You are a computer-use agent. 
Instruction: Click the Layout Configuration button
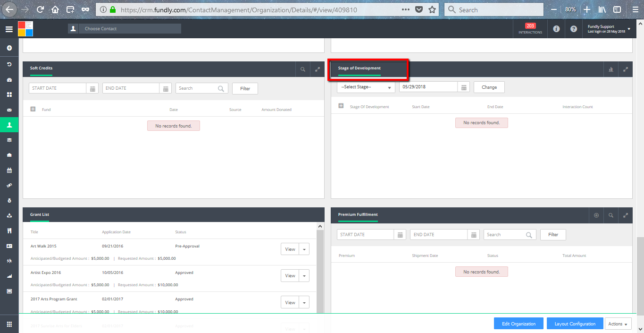575,324
